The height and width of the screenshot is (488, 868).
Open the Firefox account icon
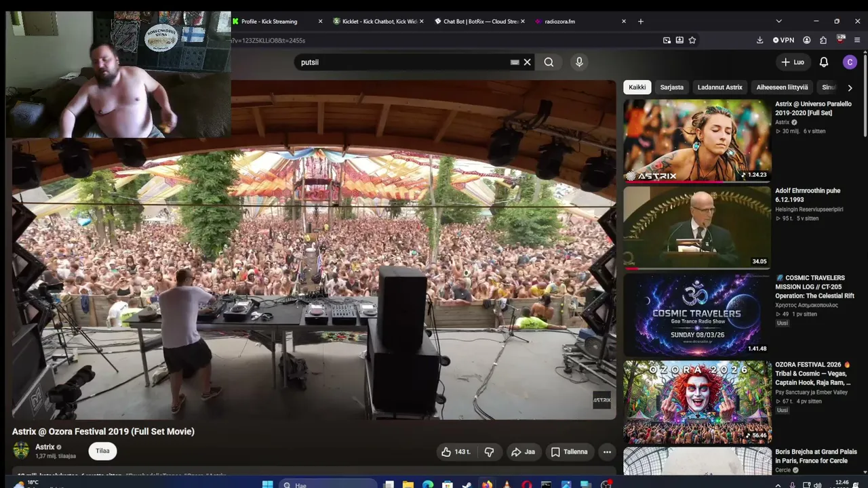(807, 40)
